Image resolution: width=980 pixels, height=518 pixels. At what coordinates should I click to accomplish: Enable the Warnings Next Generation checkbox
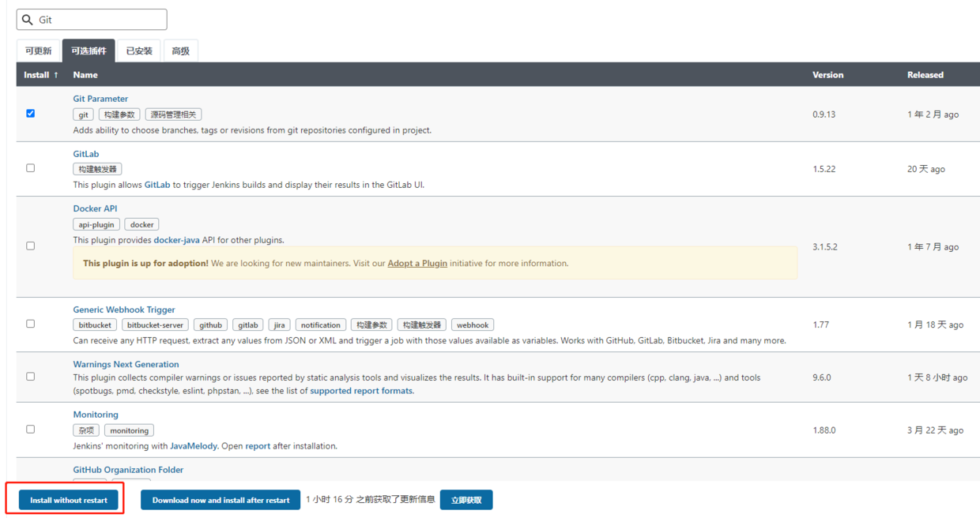coord(30,377)
